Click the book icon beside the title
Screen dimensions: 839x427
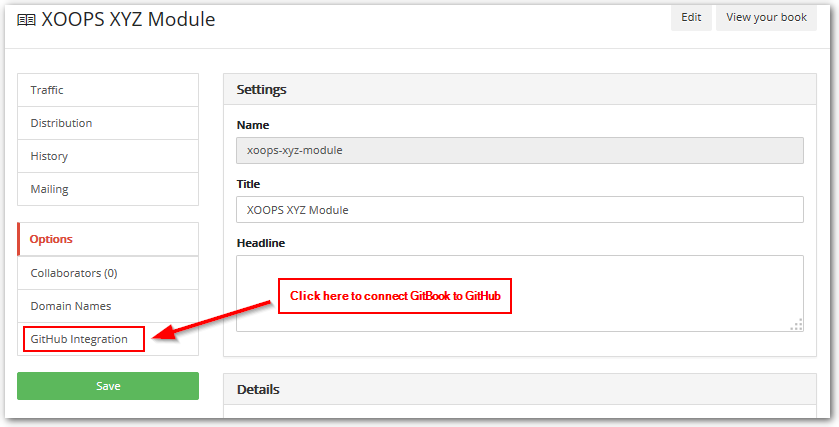click(26, 20)
